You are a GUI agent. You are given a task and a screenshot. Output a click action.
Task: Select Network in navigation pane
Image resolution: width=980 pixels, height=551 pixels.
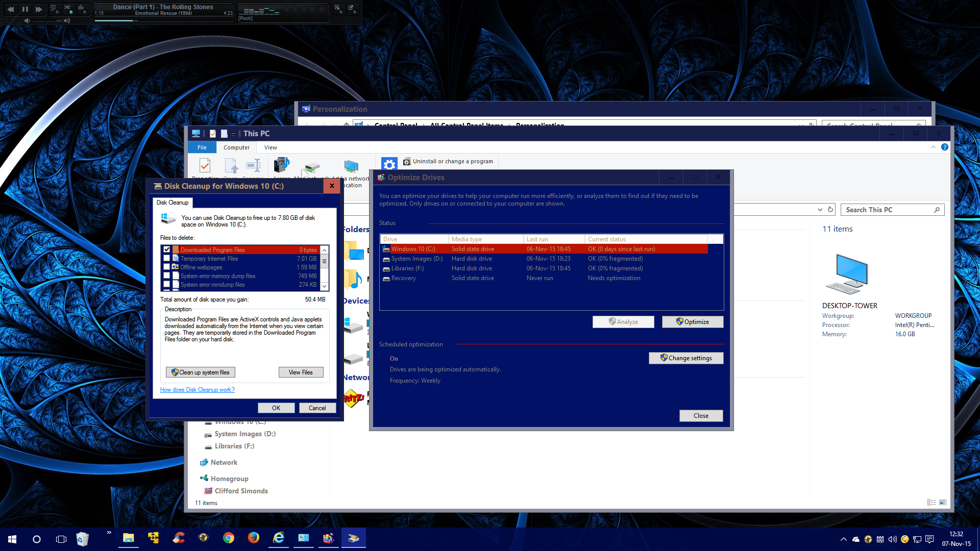pyautogui.click(x=218, y=462)
